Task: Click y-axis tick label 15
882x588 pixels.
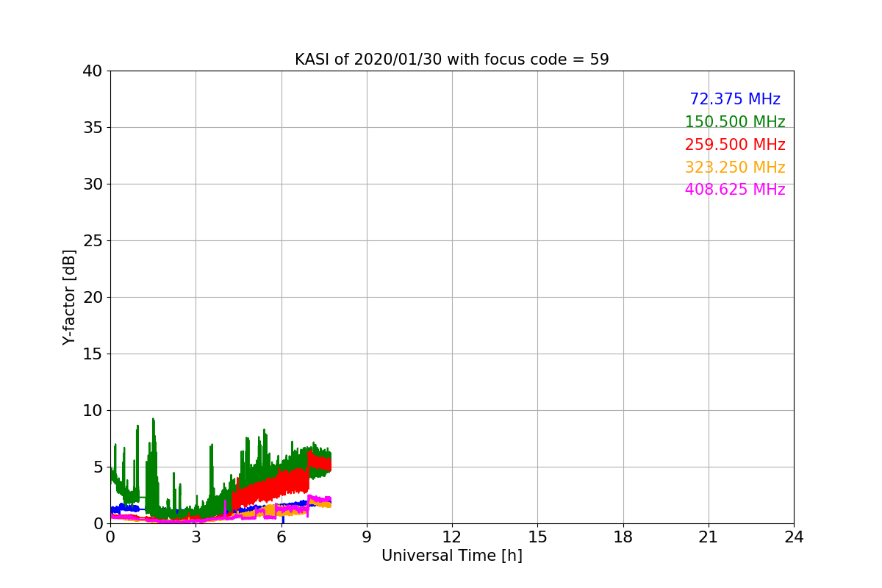Action: coord(92,354)
